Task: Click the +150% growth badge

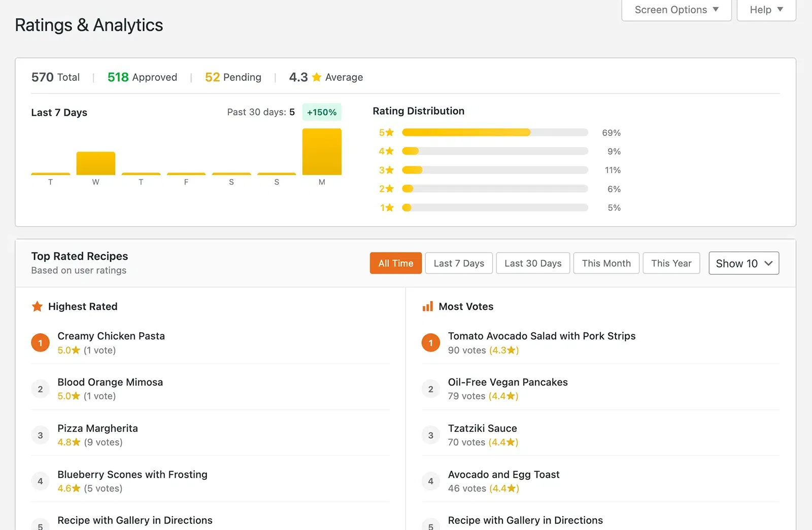Action: pos(322,112)
